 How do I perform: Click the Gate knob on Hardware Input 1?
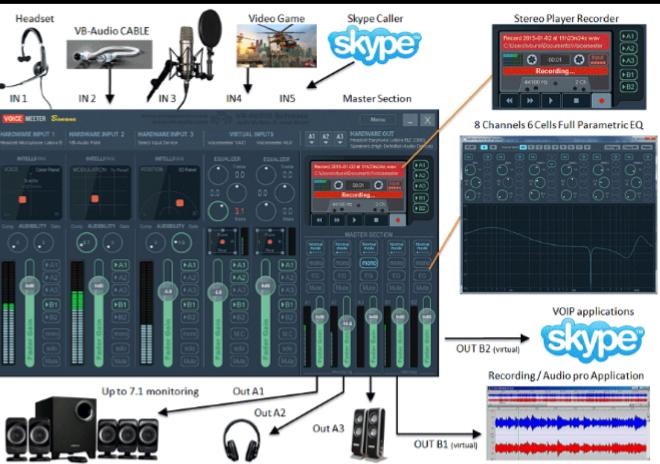pos(43,243)
